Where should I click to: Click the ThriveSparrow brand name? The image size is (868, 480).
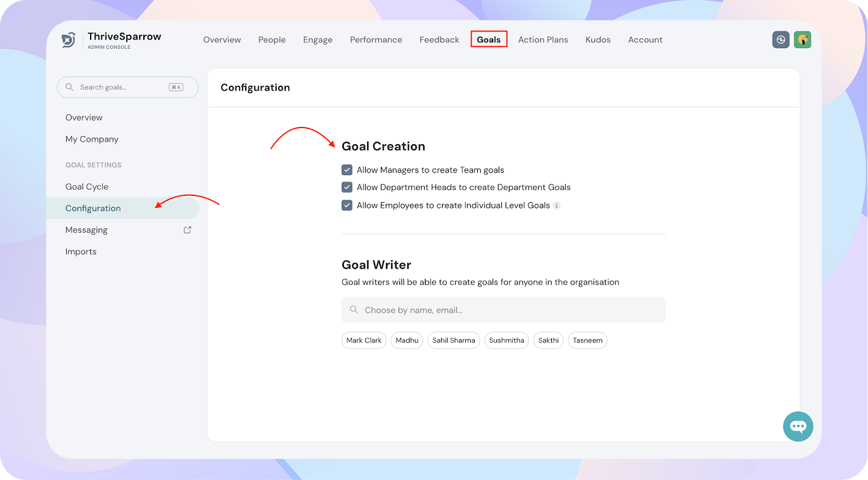click(x=124, y=36)
